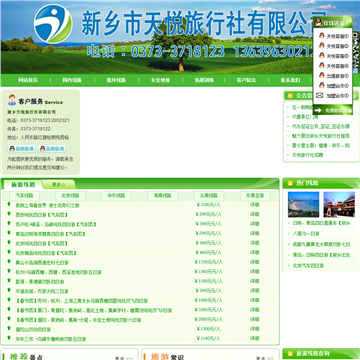Open the 华东三市+乌镇 five-day route link

51,339
